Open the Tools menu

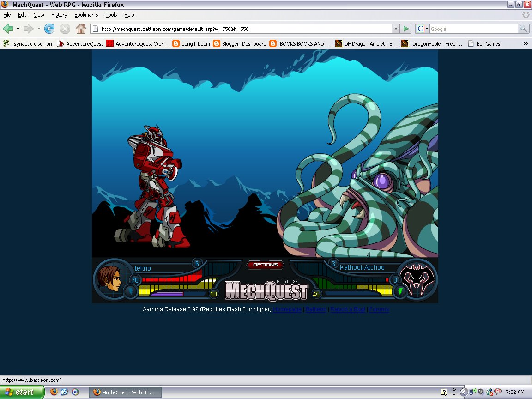coord(111,15)
